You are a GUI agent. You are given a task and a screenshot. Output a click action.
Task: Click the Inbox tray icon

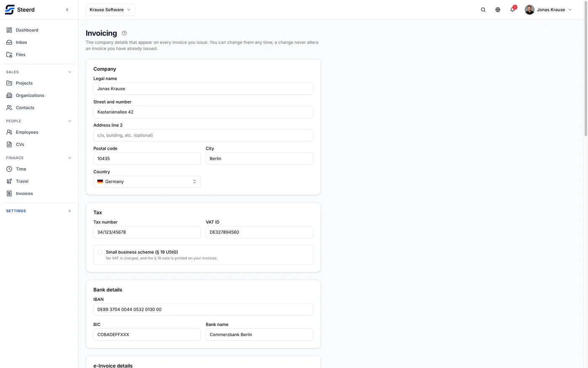(9, 42)
